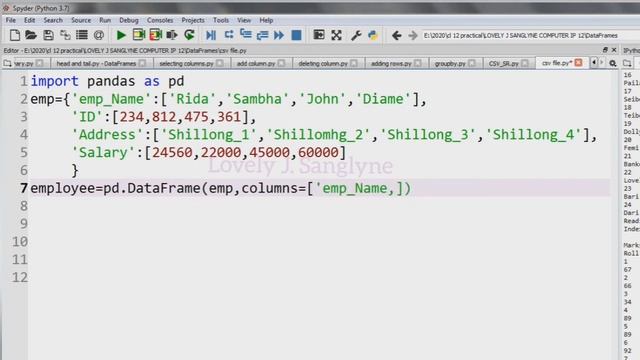The image size is (640, 360).
Task: Switch to add column.py tab
Action: 256,63
